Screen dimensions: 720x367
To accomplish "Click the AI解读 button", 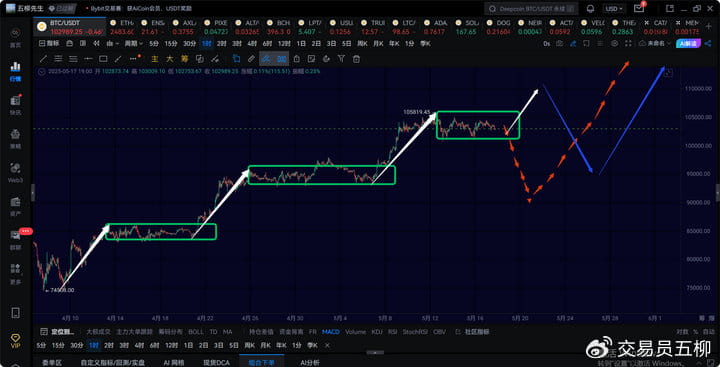I will pos(687,43).
